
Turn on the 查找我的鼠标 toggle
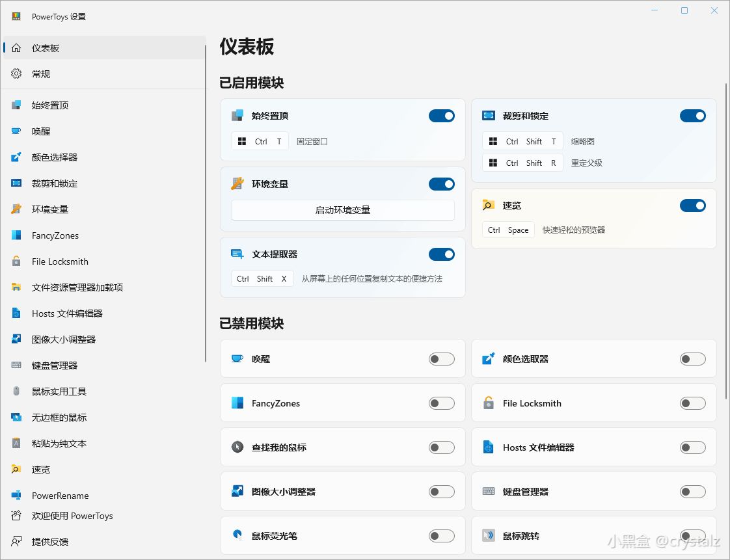point(442,447)
